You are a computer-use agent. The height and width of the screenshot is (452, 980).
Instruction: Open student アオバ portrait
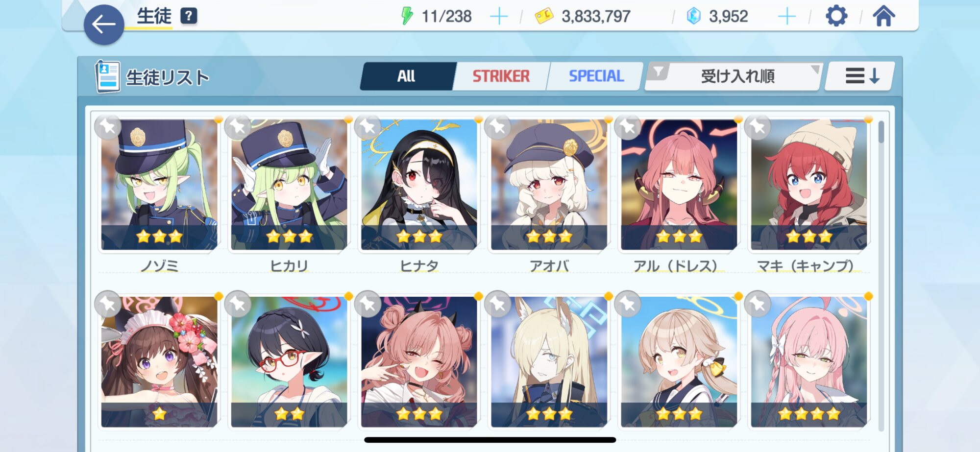coord(549,185)
